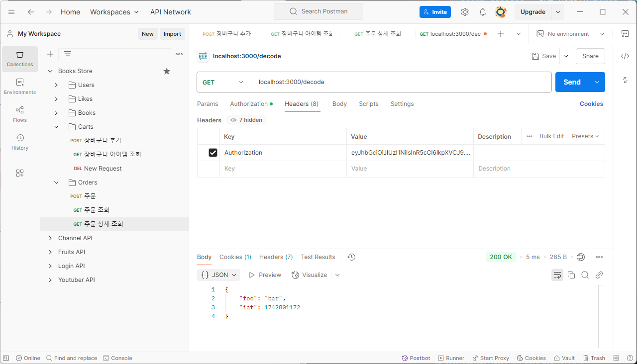
Task: Open the configure sidebar grid icon
Action: [x=20, y=173]
